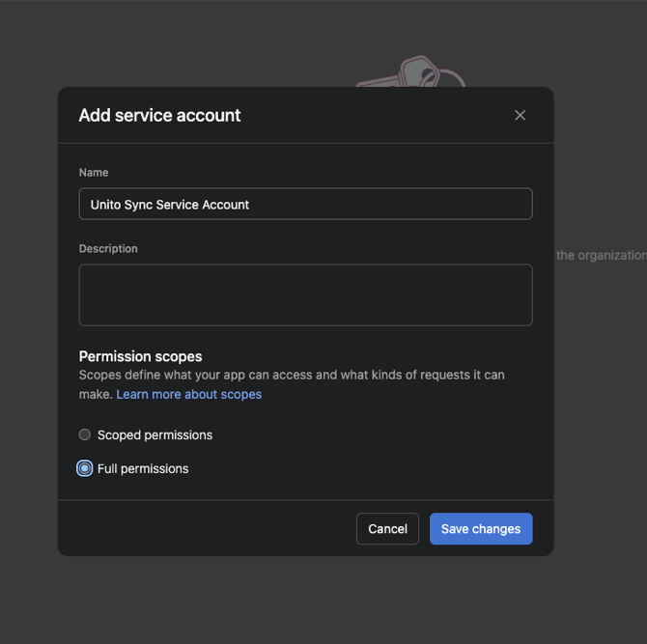Click the Name field label
Screen dimensions: 647x644
click(94, 172)
